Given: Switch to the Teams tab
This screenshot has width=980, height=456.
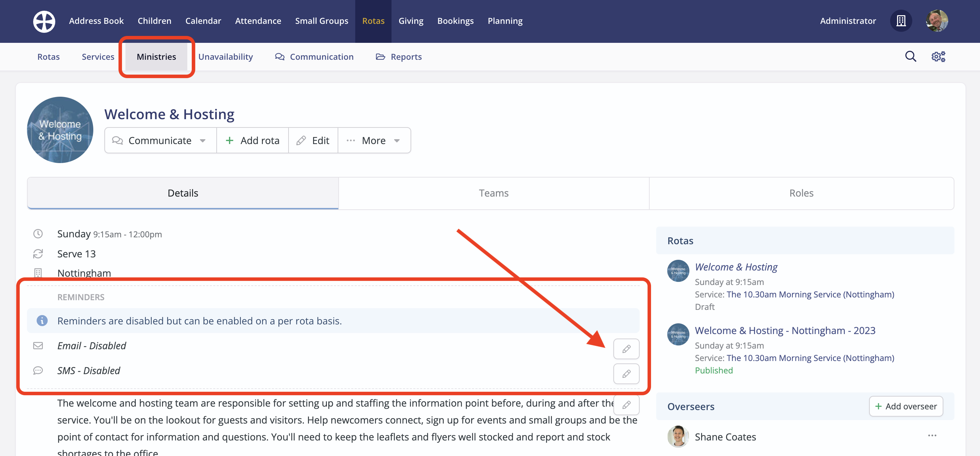Looking at the screenshot, I should tap(493, 193).
